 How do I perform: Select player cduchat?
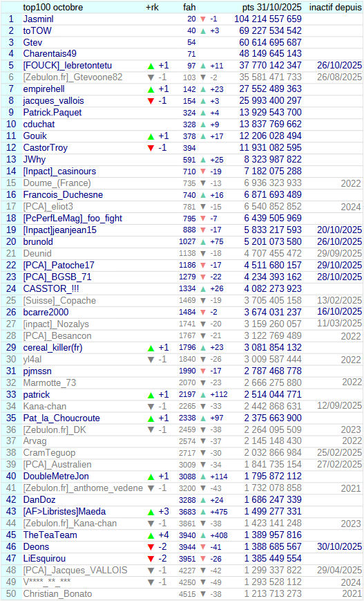(x=39, y=124)
